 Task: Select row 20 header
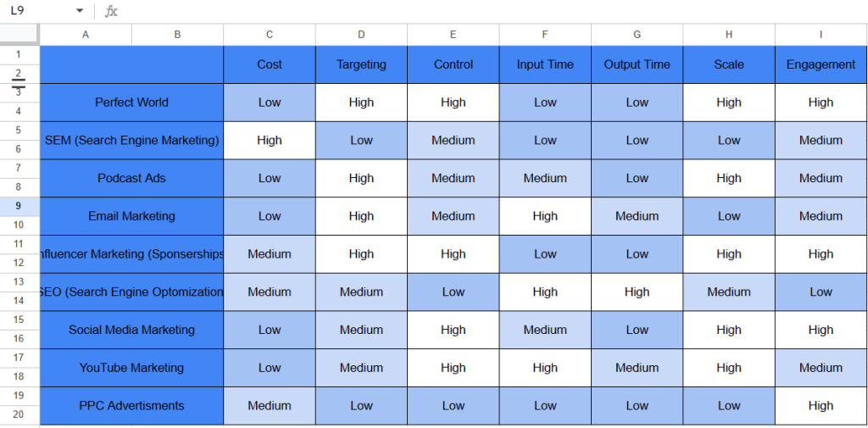click(x=19, y=414)
